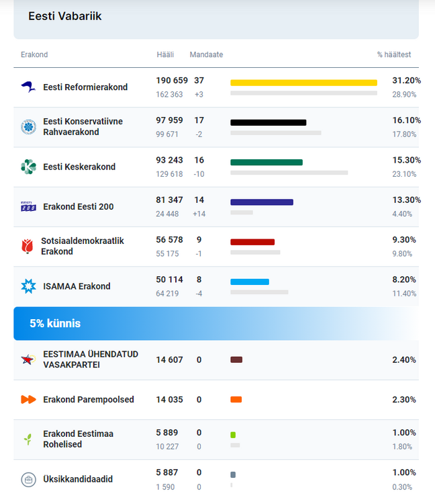Click the Üksikkandidaadid briefcase icon
The image size is (435, 504).
coord(28,479)
